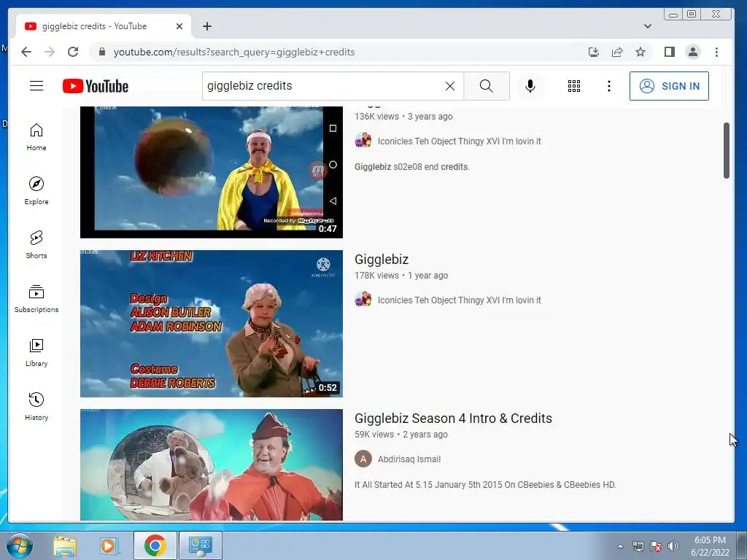Open the 0:47 video thumbnail
Screen dimensions: 747x560
211,172
